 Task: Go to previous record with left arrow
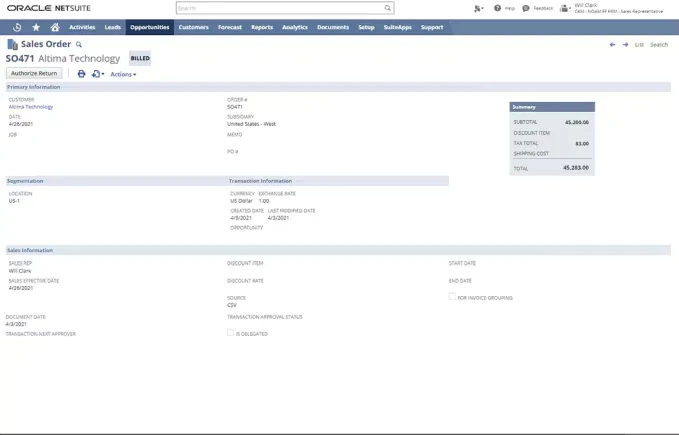612,45
